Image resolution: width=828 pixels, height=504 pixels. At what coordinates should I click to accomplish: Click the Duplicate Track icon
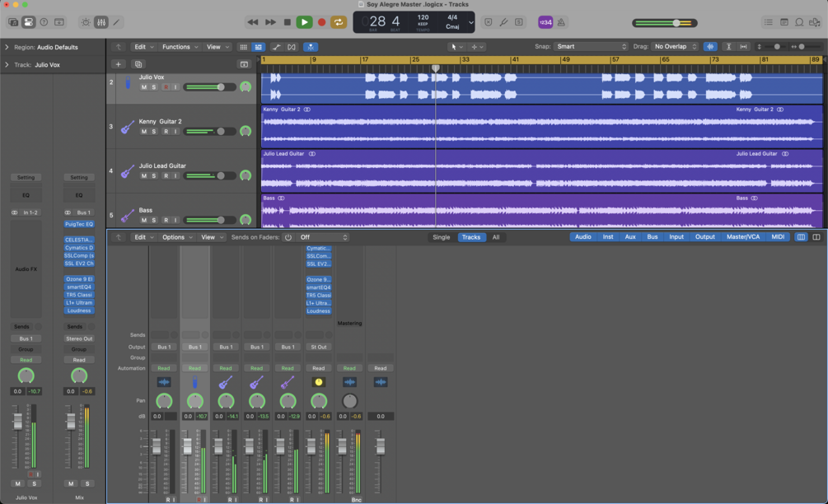click(x=138, y=64)
